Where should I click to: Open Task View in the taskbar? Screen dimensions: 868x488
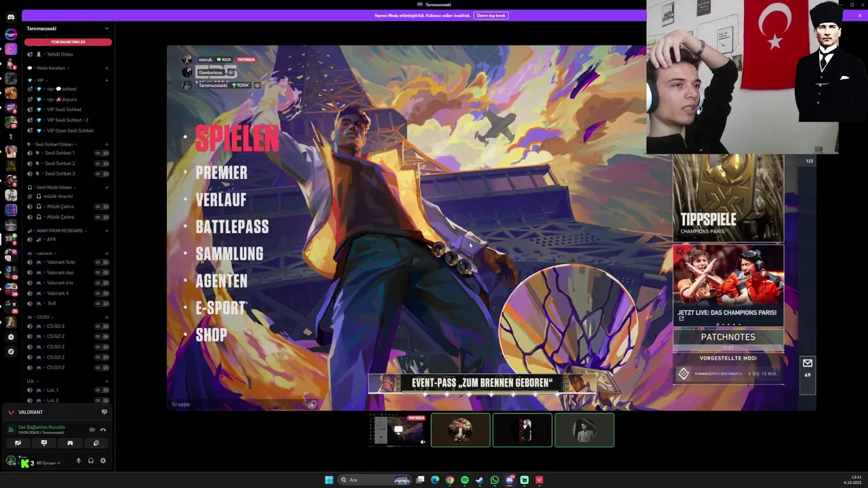(x=420, y=480)
